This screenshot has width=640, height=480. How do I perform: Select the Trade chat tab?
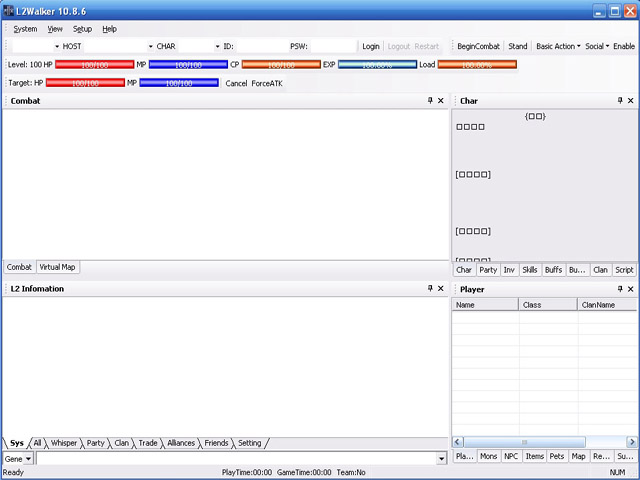148,443
